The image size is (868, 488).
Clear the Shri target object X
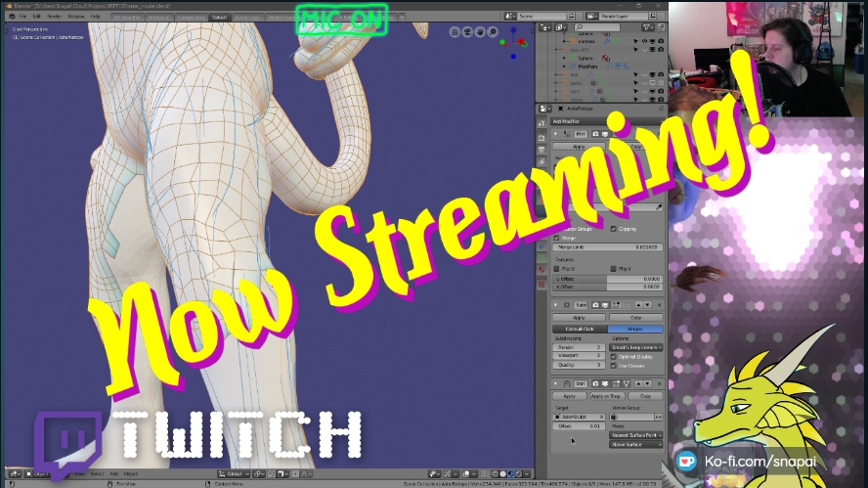click(601, 418)
